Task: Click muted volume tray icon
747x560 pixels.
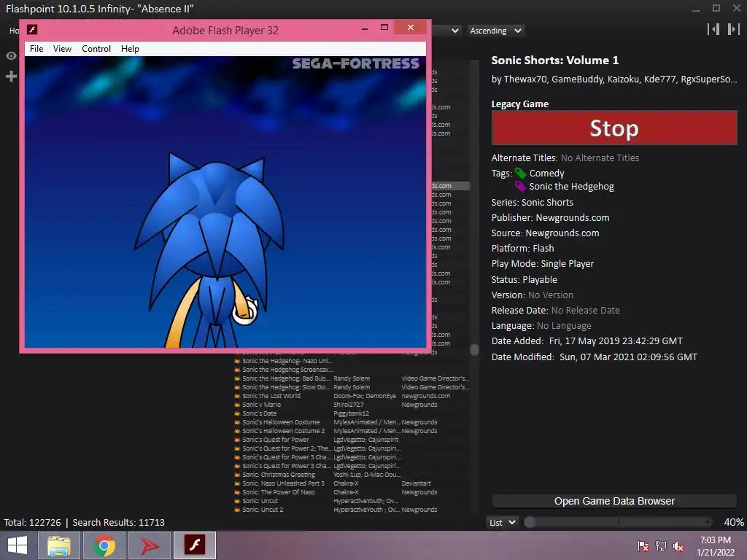Action: 678,545
